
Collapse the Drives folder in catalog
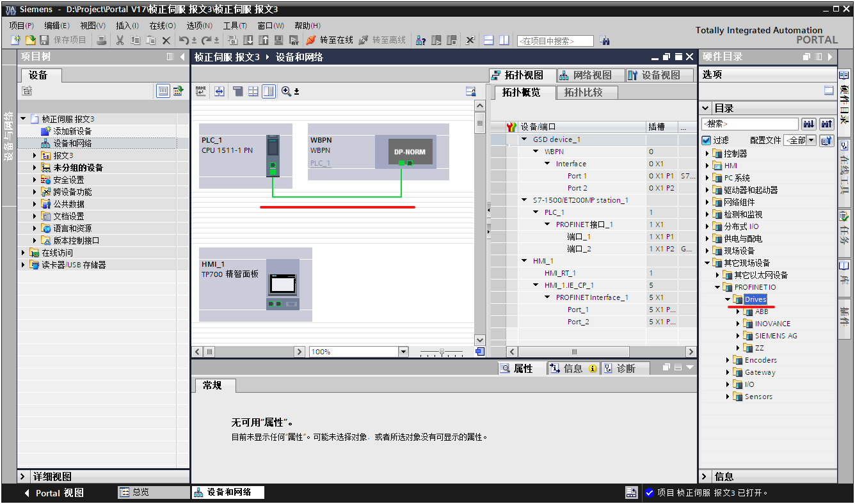coord(728,299)
